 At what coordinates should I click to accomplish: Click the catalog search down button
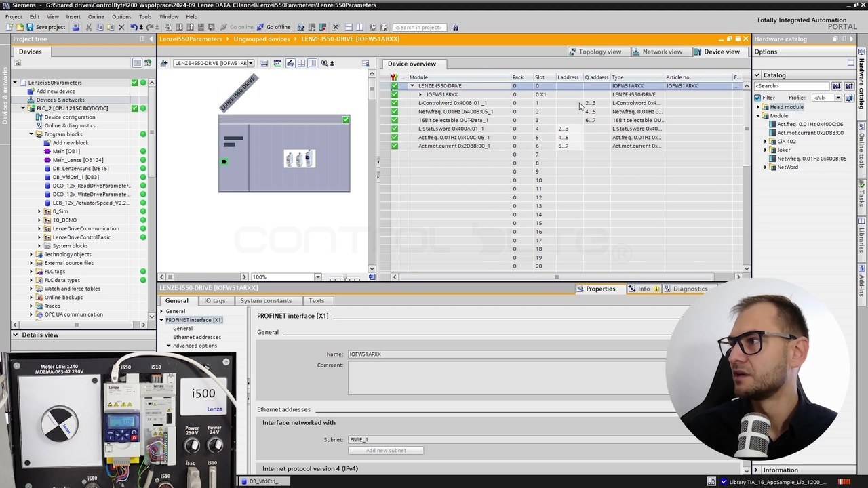click(x=837, y=86)
